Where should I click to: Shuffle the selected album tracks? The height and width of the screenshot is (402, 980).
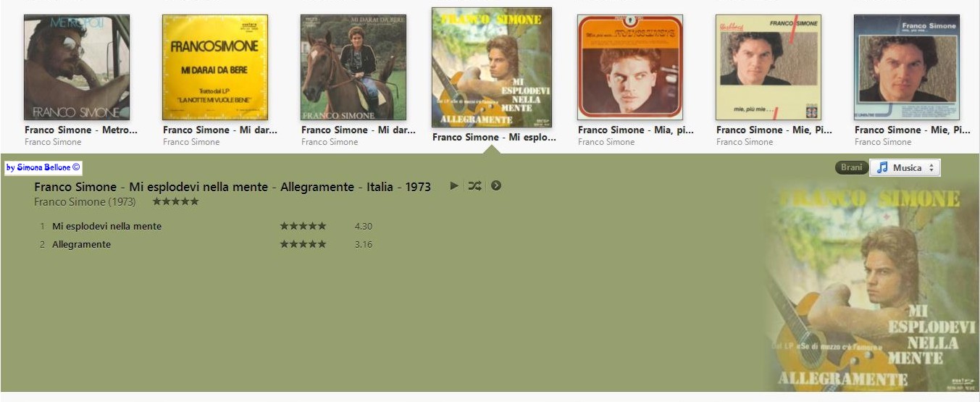[474, 185]
